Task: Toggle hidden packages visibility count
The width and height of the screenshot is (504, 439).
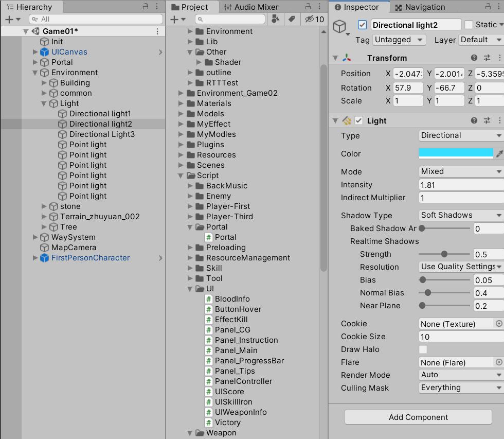Action: click(x=314, y=19)
